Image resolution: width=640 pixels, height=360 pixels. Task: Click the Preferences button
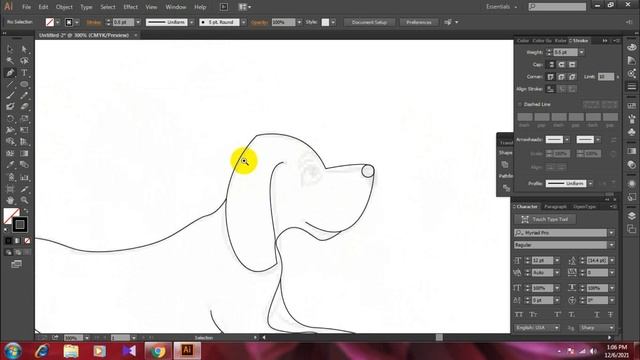tap(419, 22)
